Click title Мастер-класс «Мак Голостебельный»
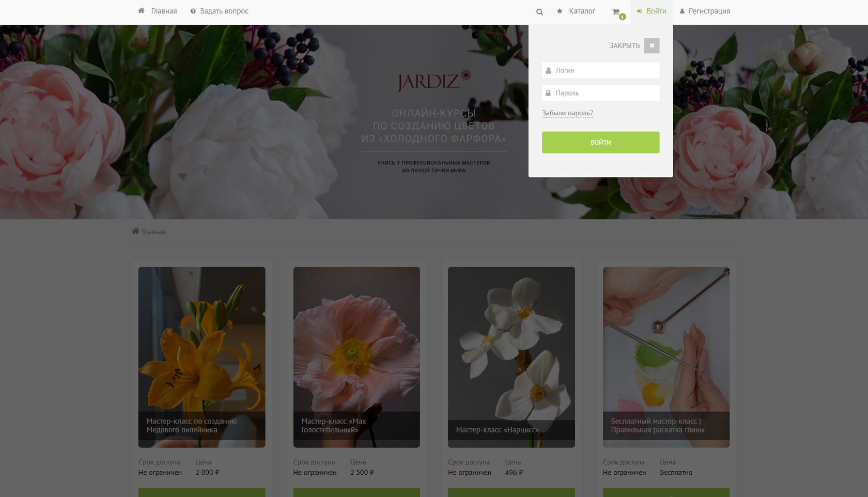This screenshot has width=868, height=497. [x=333, y=425]
